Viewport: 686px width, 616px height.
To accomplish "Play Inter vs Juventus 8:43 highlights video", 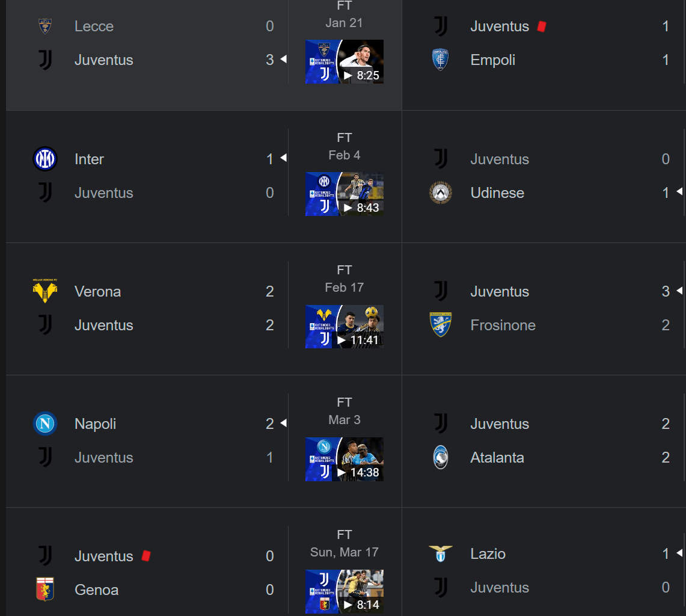I will click(x=345, y=194).
